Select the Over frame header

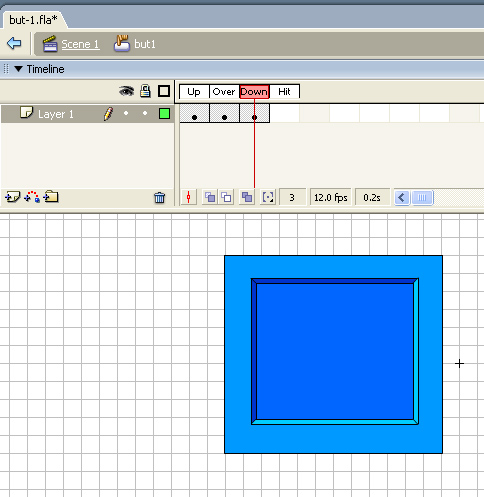coord(224,91)
